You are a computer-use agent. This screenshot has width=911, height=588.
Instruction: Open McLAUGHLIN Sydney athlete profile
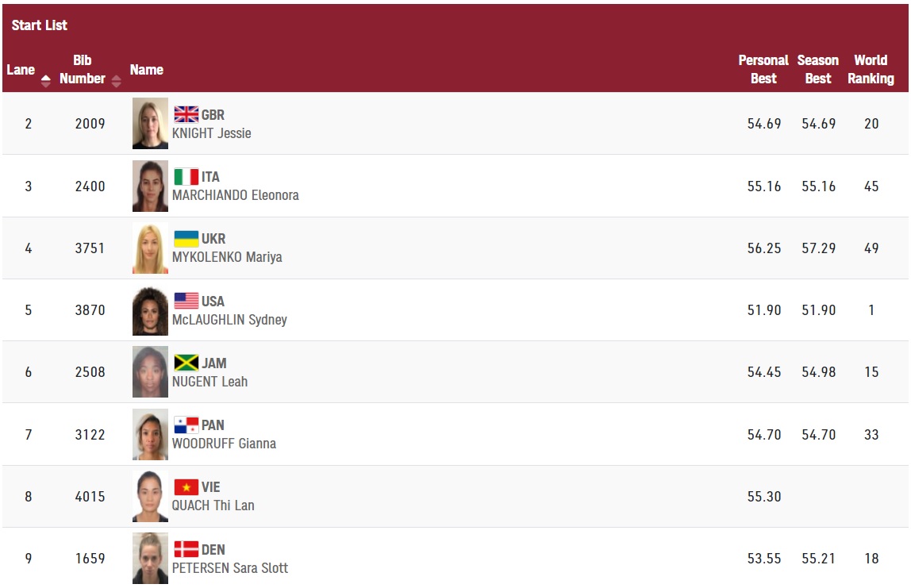point(229,320)
